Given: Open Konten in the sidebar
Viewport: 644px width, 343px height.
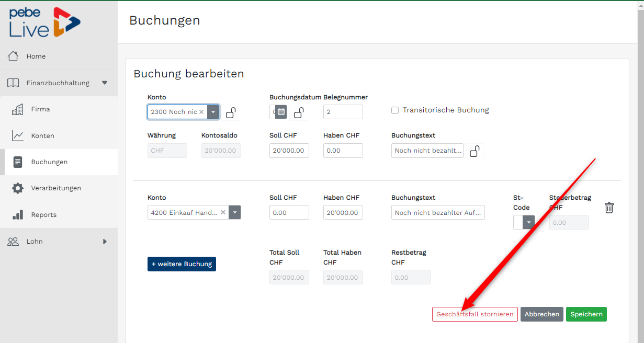Looking at the screenshot, I should [x=43, y=136].
